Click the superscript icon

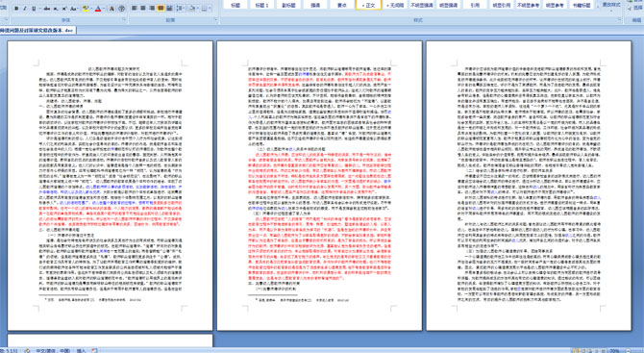point(64,9)
